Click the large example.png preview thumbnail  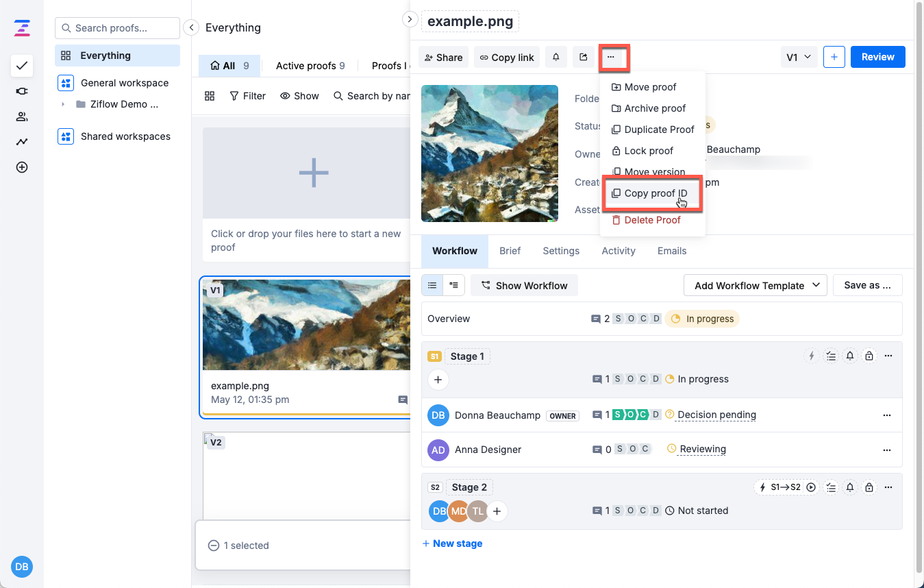click(x=490, y=154)
